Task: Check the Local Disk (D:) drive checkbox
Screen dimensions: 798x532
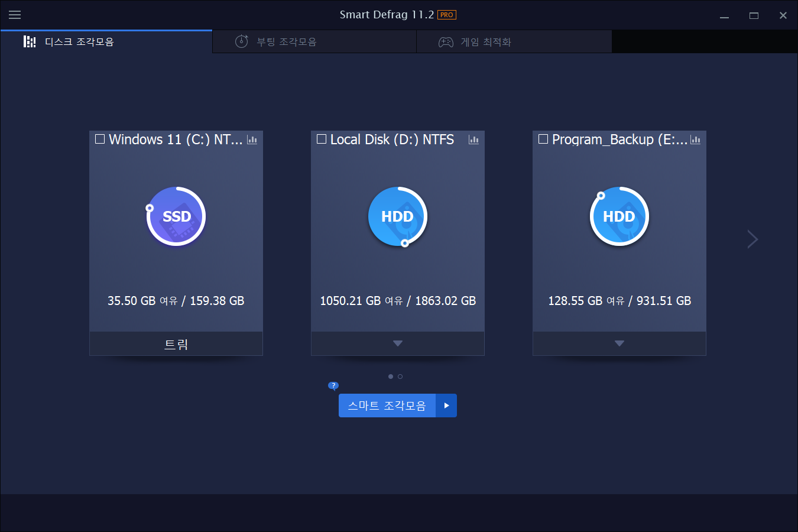Action: (x=322, y=139)
